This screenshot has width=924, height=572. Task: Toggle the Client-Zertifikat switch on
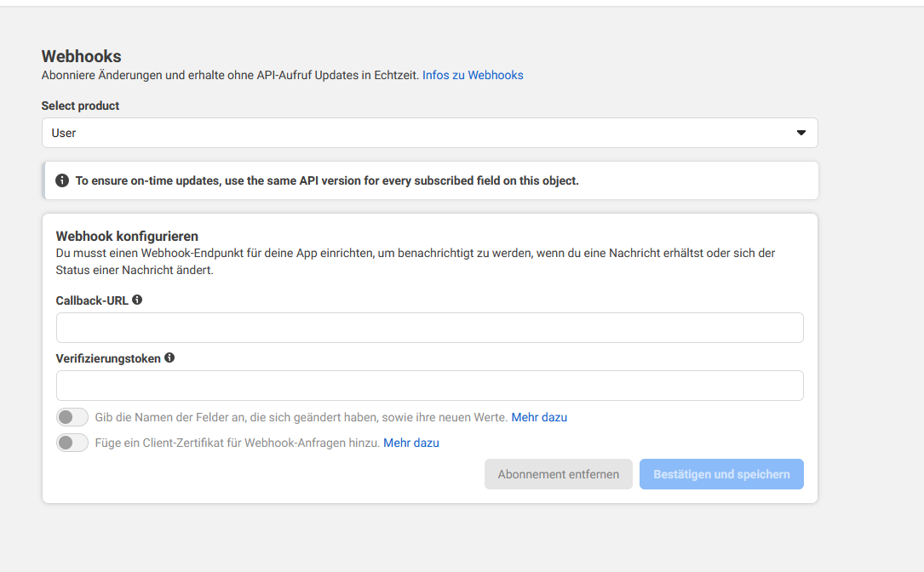pos(72,443)
